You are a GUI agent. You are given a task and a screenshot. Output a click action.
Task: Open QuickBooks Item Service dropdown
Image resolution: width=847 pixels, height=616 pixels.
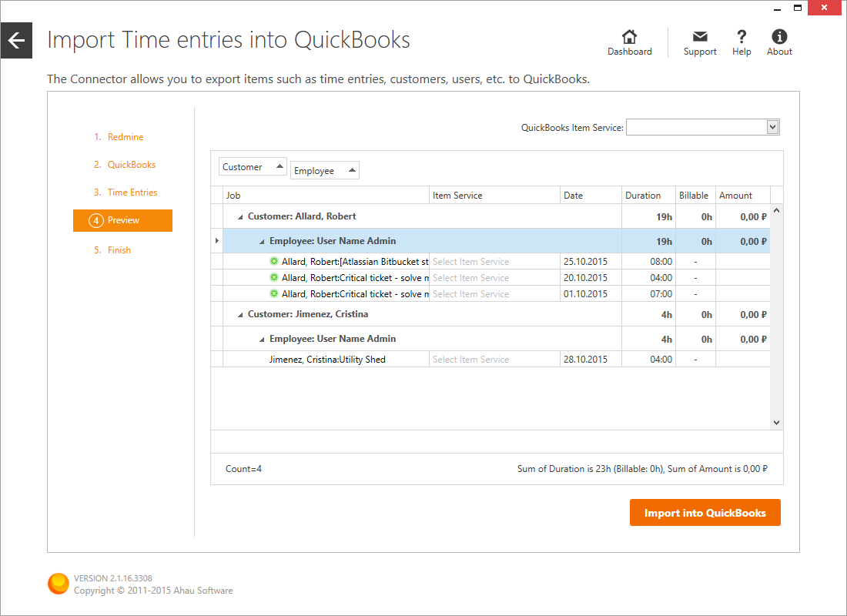[x=773, y=127]
